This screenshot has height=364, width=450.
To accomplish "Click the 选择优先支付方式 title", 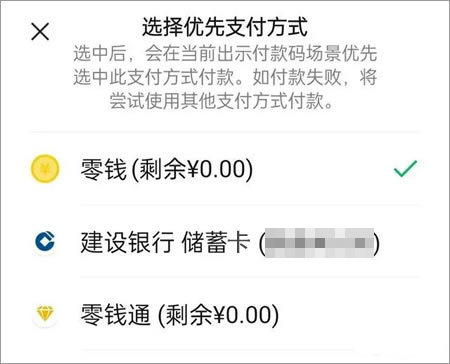I will (225, 27).
